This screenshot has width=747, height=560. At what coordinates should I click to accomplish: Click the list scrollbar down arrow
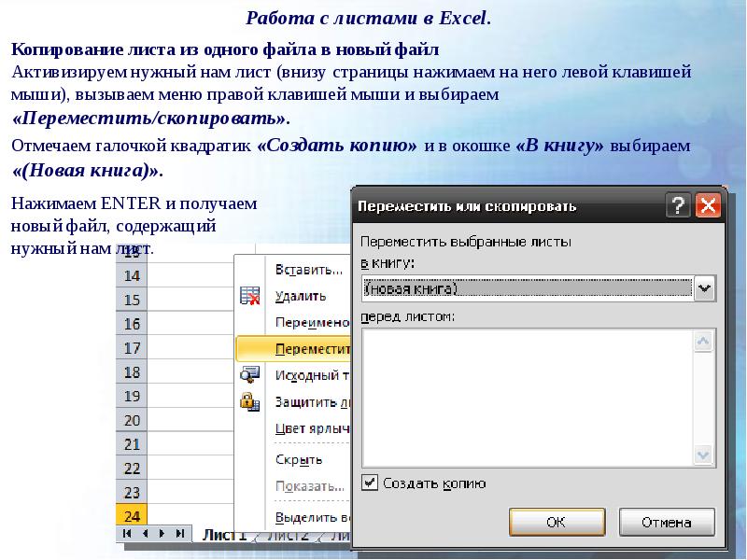pos(705,455)
